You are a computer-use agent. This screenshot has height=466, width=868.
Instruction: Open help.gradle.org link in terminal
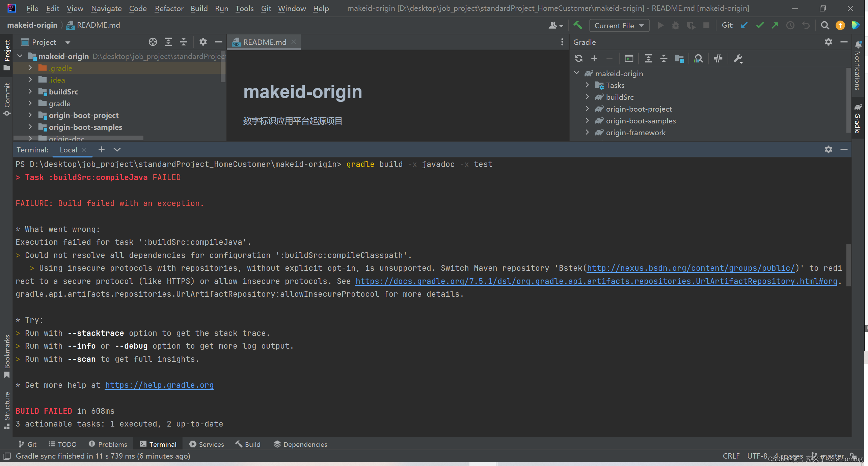pyautogui.click(x=159, y=385)
